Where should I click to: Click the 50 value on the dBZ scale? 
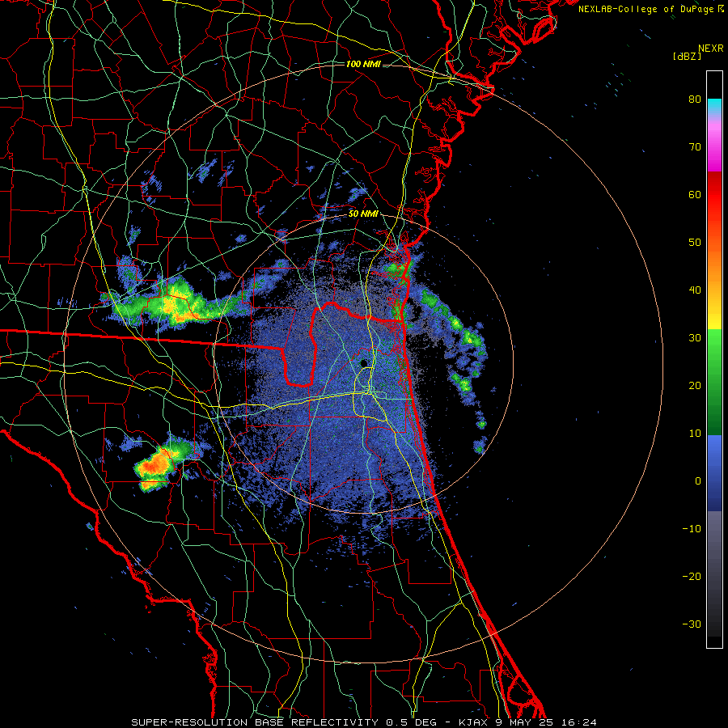[x=695, y=243]
